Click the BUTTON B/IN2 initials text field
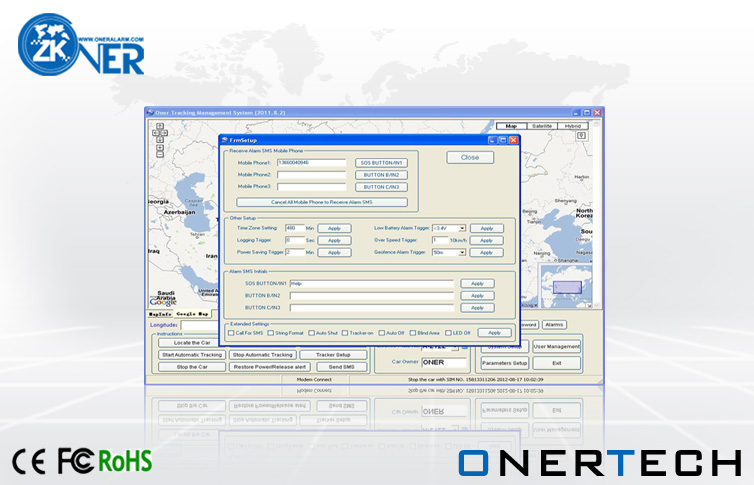 point(372,296)
